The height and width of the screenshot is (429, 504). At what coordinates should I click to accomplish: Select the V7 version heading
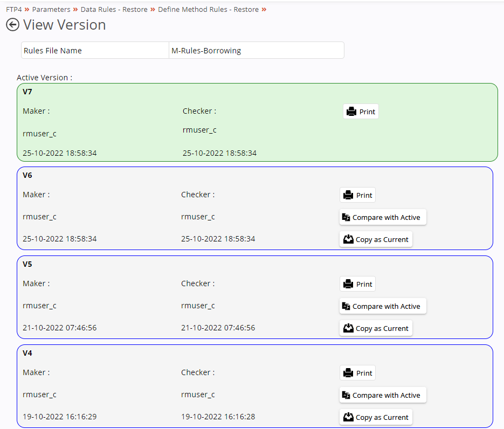click(x=27, y=92)
